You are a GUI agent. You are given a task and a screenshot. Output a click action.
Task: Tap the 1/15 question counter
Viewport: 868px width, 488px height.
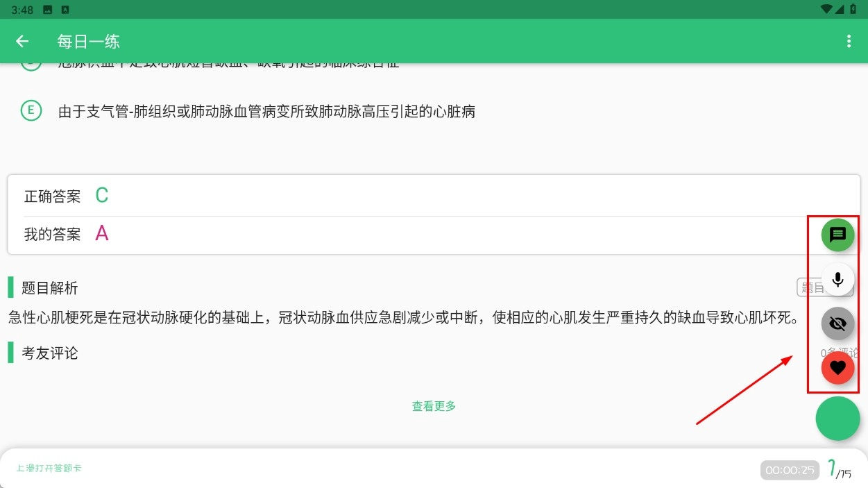point(840,470)
